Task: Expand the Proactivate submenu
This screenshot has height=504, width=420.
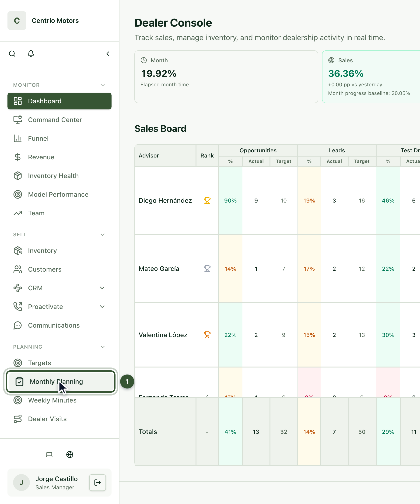Action: click(102, 307)
